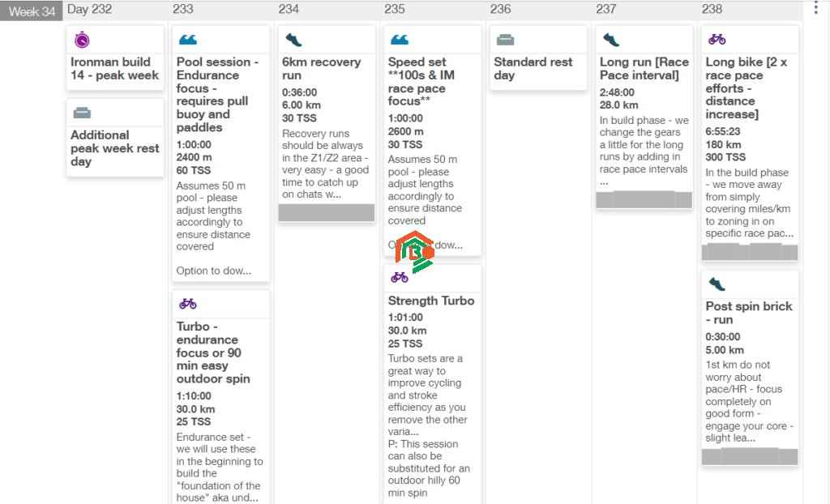Open the Strength Turbo workout title
This screenshot has height=504, width=830.
(x=430, y=301)
